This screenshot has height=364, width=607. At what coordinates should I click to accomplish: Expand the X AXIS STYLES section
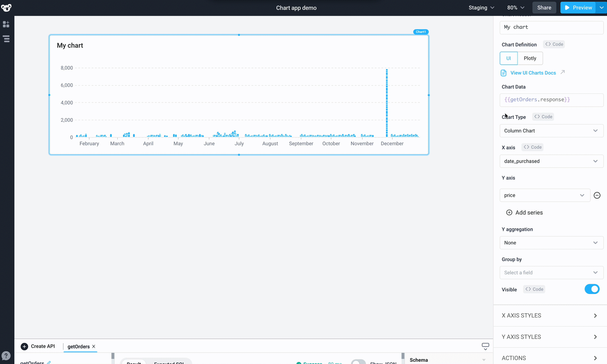[x=550, y=316]
